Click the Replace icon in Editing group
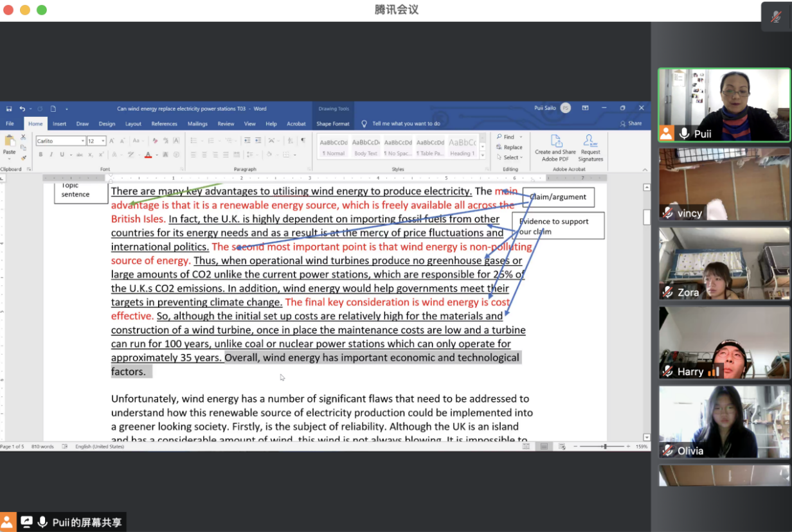Screen dimensions: 792x532 point(509,147)
